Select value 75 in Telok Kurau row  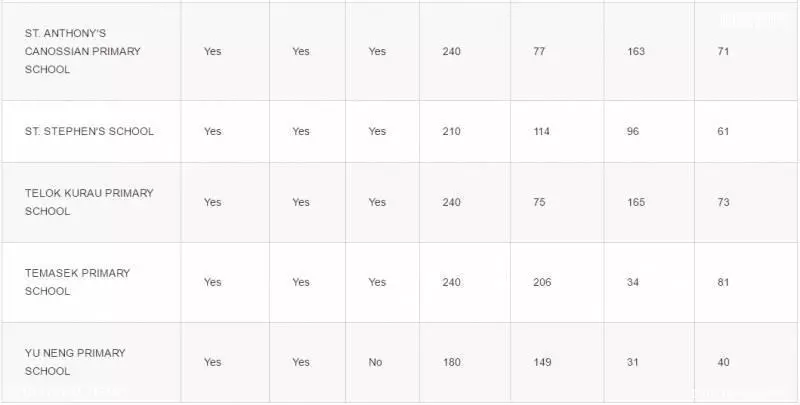click(539, 202)
